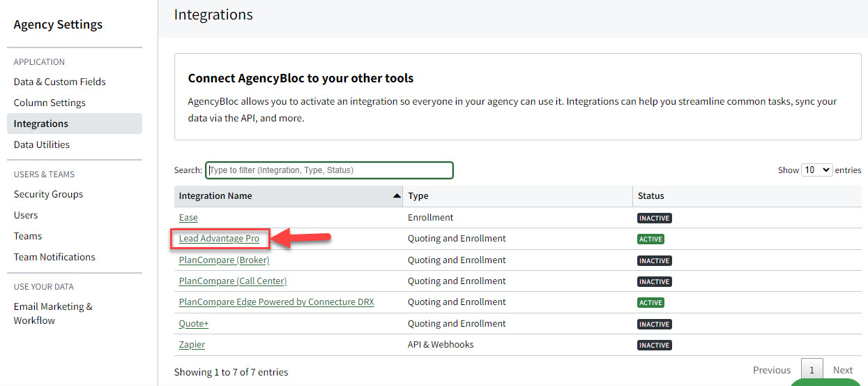Click the INACTIVE badge for Zapier
Screen dimensions: 868x386
pyautogui.click(x=654, y=346)
